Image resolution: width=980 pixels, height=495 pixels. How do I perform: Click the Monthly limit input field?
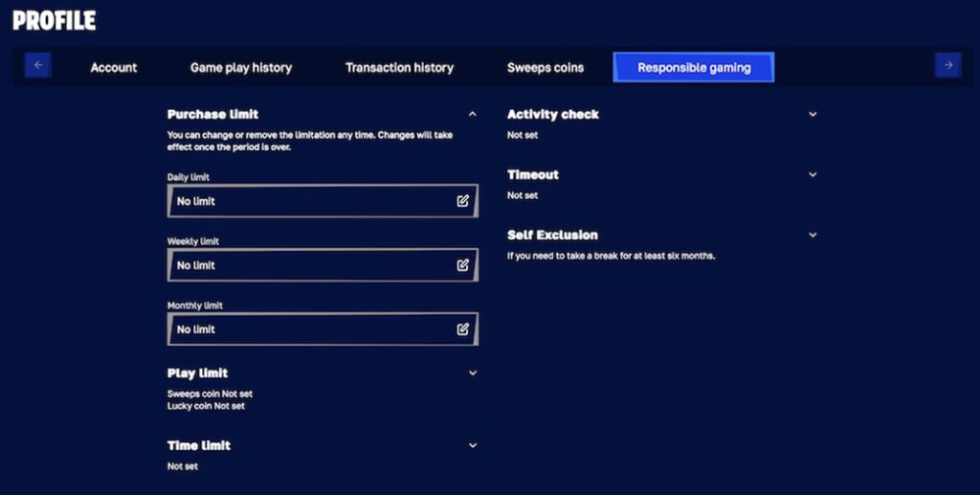(x=306, y=329)
